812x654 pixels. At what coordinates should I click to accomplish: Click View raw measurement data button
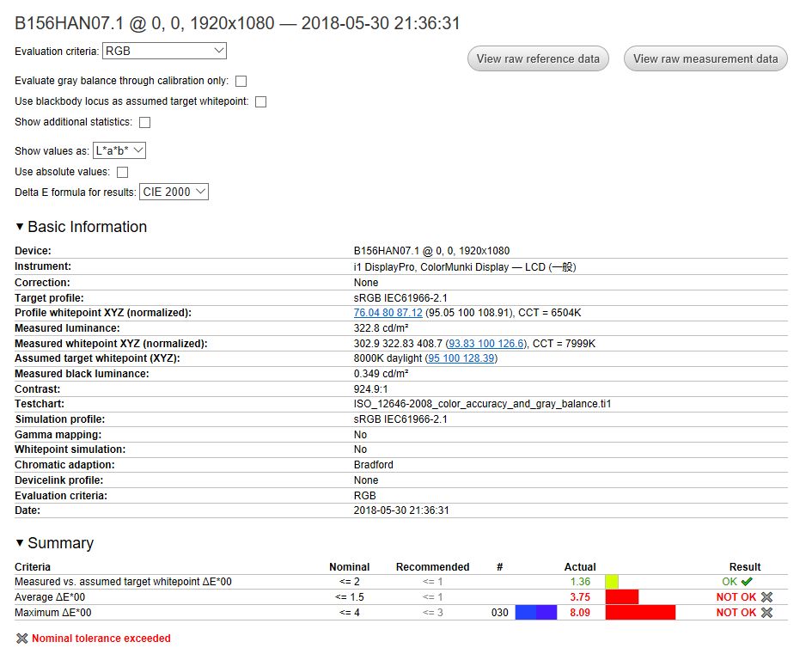click(705, 58)
